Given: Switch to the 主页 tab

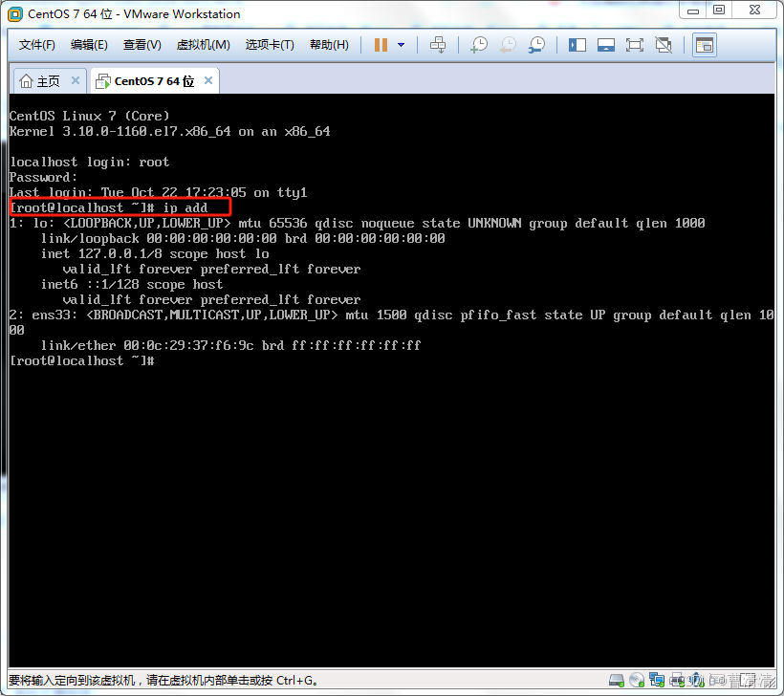Looking at the screenshot, I should point(42,80).
